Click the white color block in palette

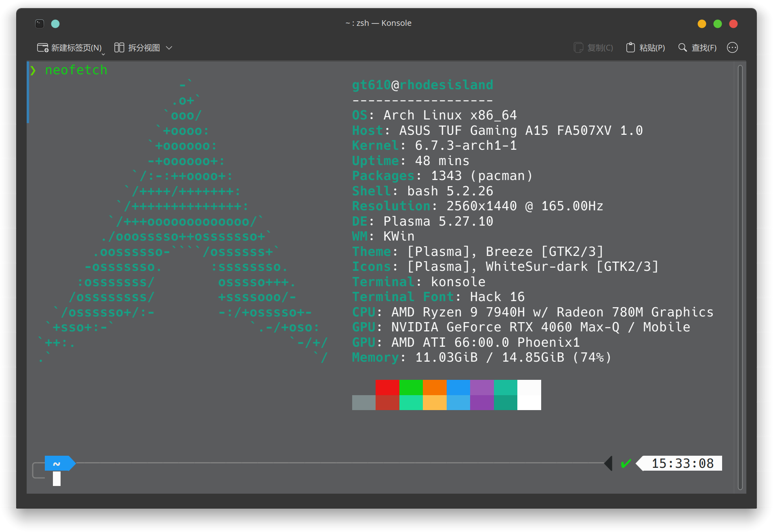(x=529, y=402)
